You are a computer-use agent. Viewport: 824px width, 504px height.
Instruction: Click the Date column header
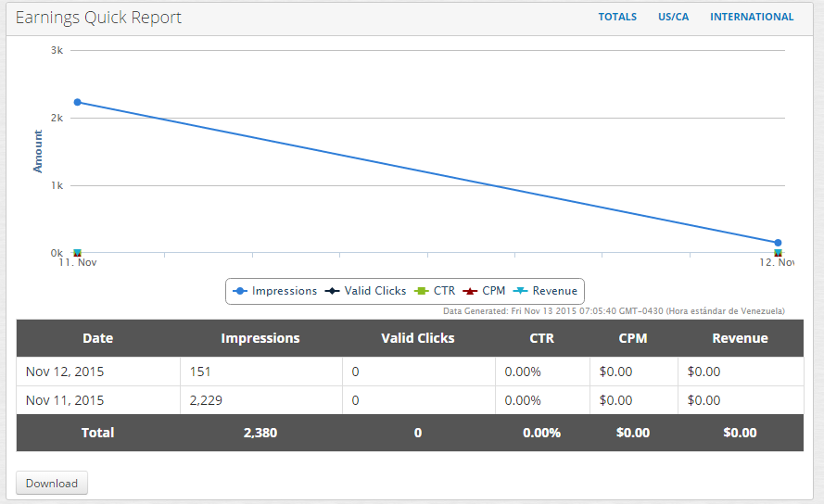[x=97, y=338]
